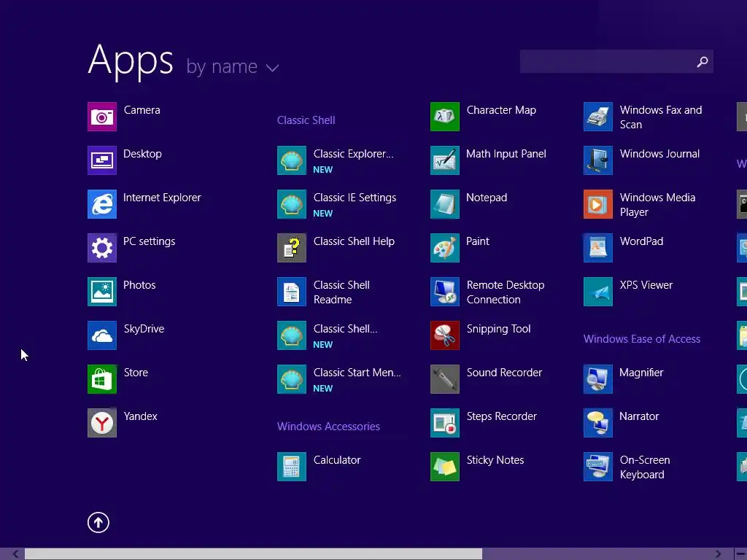Click the 'PC settings' label
747x560 pixels.
pyautogui.click(x=149, y=241)
